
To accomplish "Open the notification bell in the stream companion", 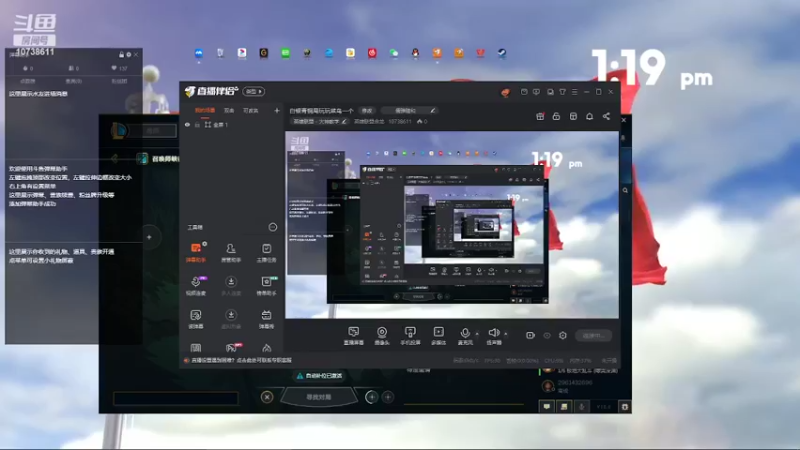I will point(589,116).
